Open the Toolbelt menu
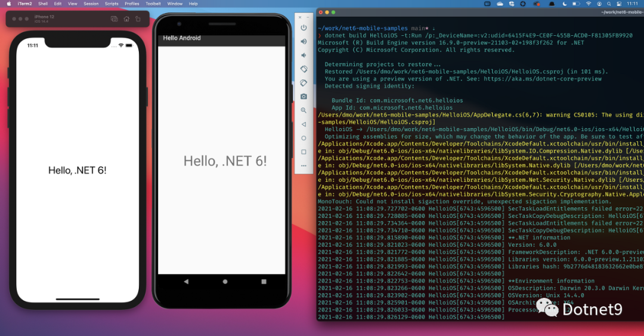Screen dimensions: 644x336 click(x=153, y=4)
